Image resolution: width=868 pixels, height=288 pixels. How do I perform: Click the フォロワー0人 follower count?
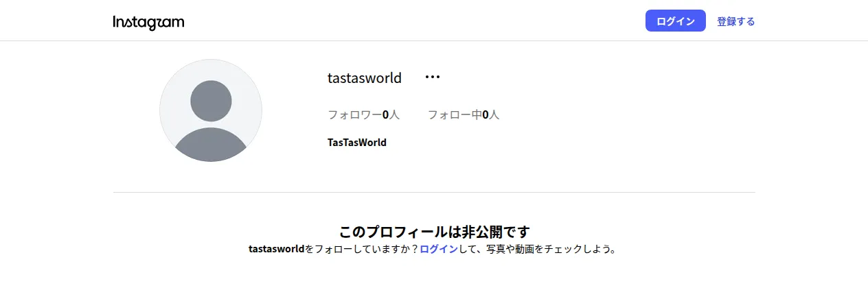363,115
